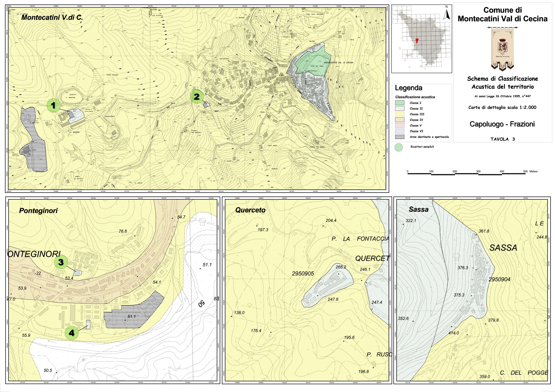Click the Classe I green legend swatch
This screenshot has height=392, width=555.
click(x=400, y=103)
